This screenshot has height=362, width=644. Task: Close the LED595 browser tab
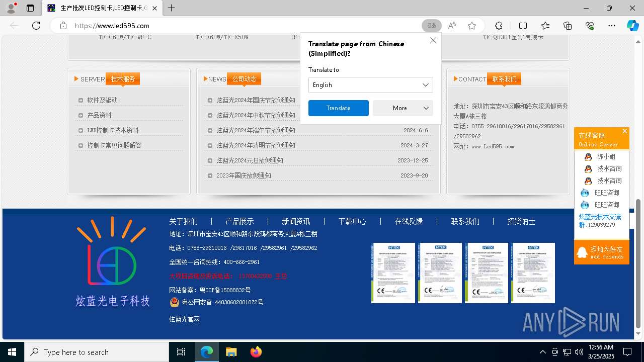155,8
